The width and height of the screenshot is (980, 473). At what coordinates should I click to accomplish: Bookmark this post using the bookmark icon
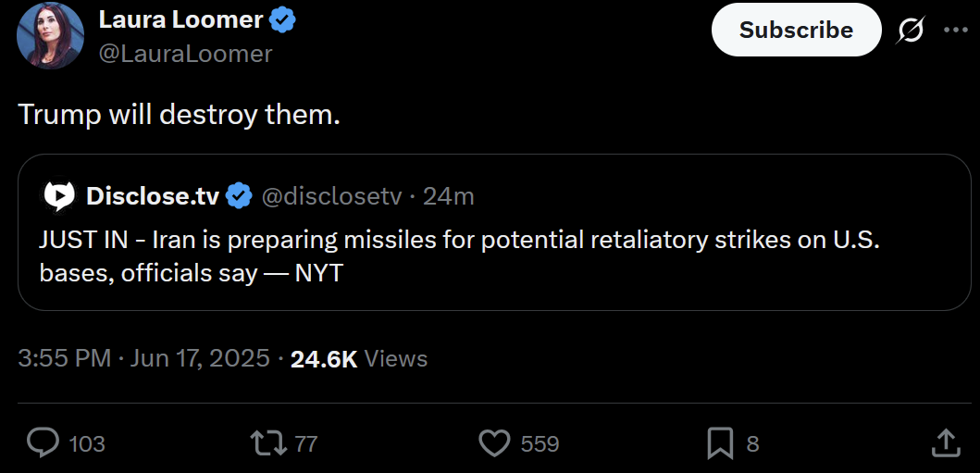pyautogui.click(x=720, y=443)
